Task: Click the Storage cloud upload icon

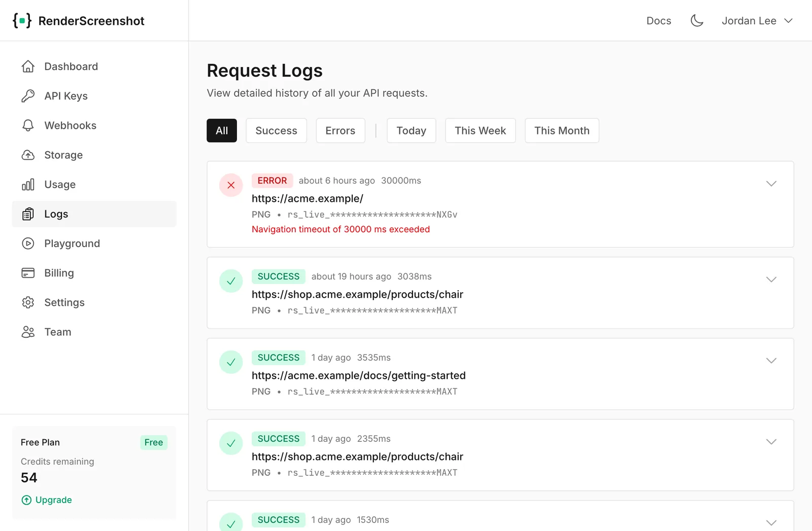Action: (28, 155)
